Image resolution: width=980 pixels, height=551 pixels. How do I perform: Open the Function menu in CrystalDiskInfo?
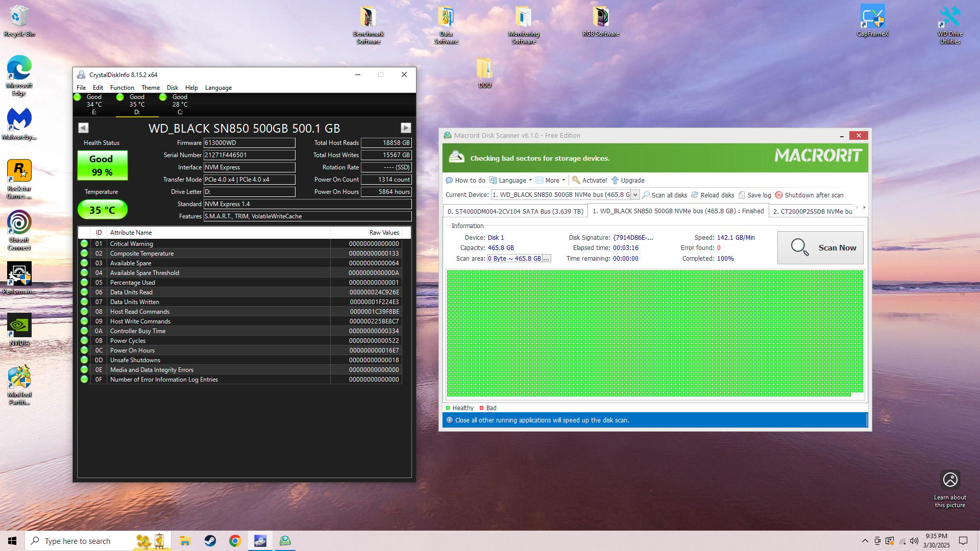[x=122, y=88]
